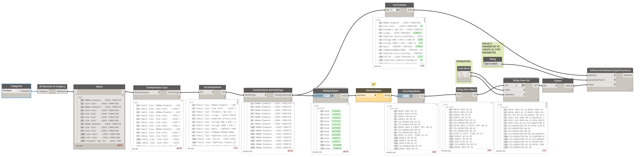
Task: Select the String from Object node header
Action: point(466,90)
